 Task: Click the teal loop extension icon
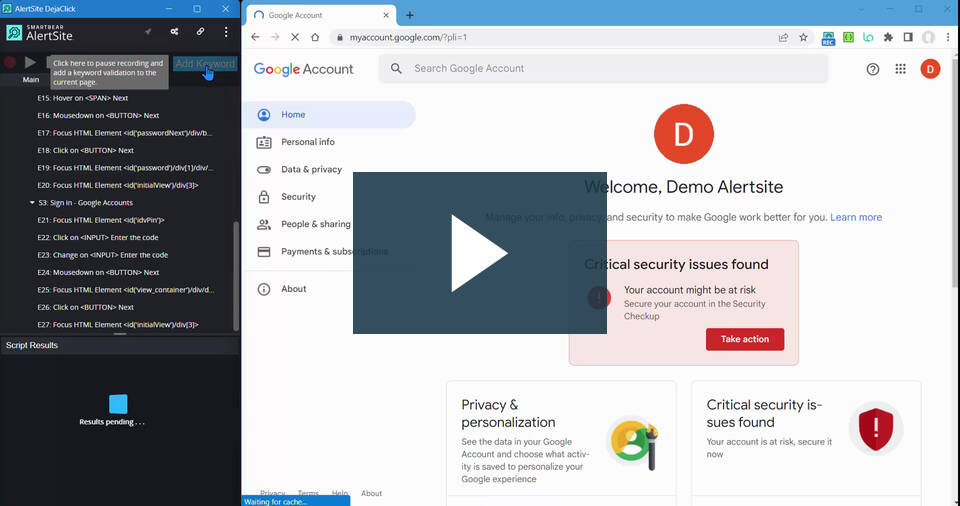pyautogui.click(x=868, y=37)
